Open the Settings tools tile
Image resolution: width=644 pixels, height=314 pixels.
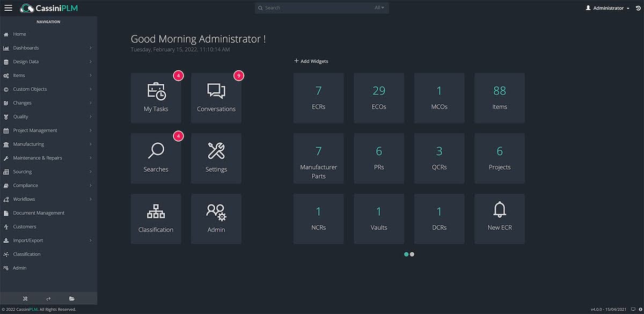(216, 152)
